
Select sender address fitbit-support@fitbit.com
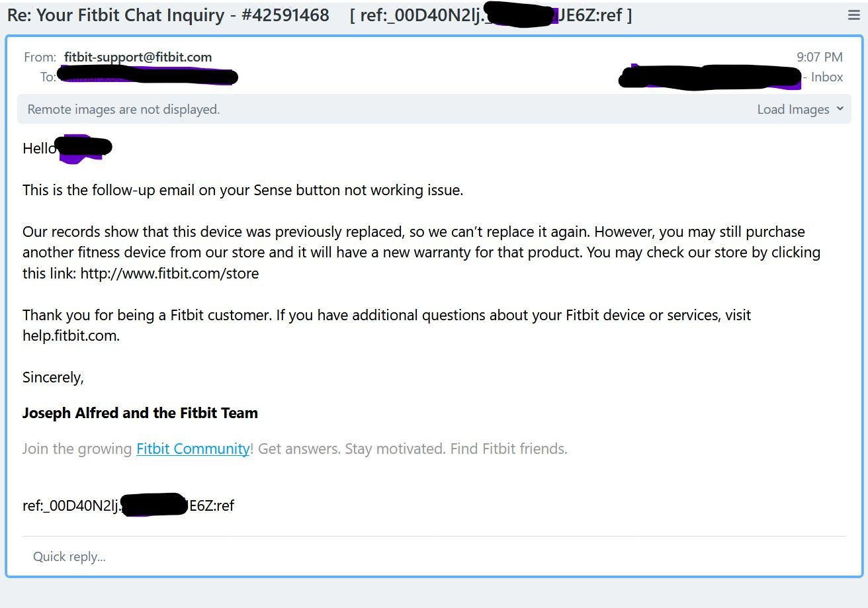(x=138, y=57)
